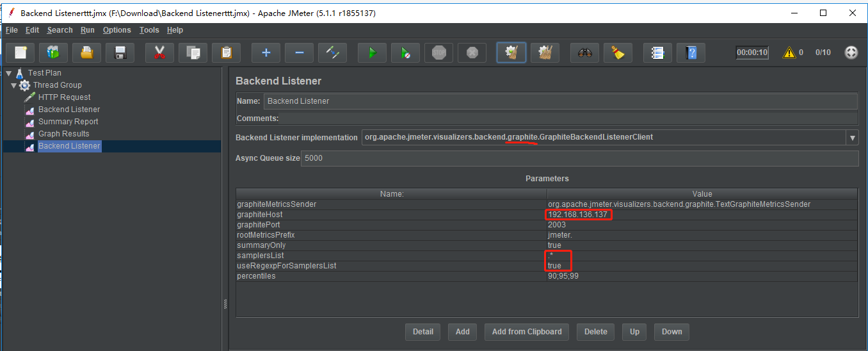
Task: Open the File menu
Action: 12,30
